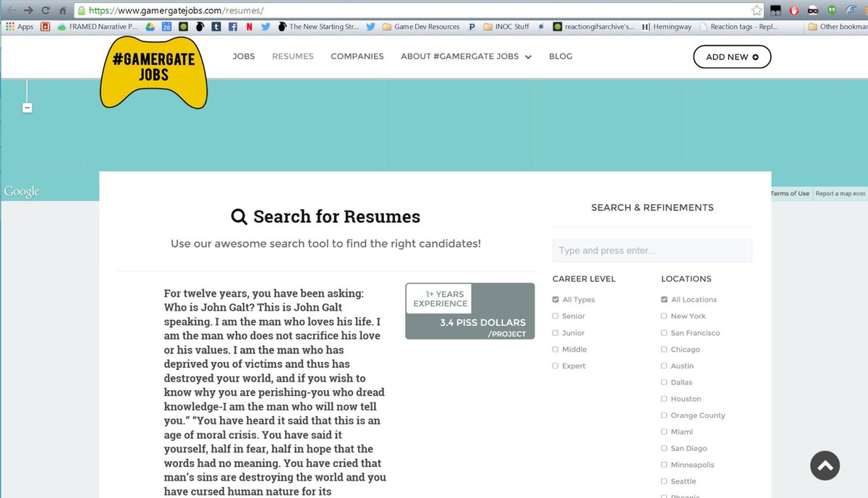The height and width of the screenshot is (498, 868).
Task: Bookmark this page with the star icon
Action: pyautogui.click(x=756, y=11)
